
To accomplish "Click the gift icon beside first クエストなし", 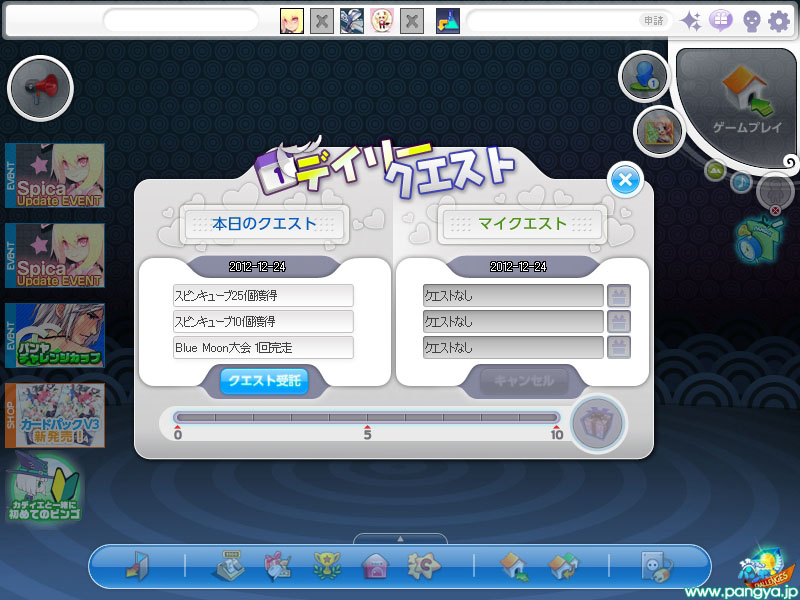I will click(x=619, y=295).
